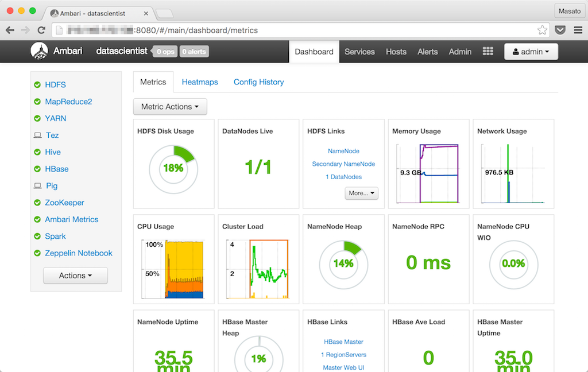Open the Services menu
The height and width of the screenshot is (372, 588).
pos(359,52)
